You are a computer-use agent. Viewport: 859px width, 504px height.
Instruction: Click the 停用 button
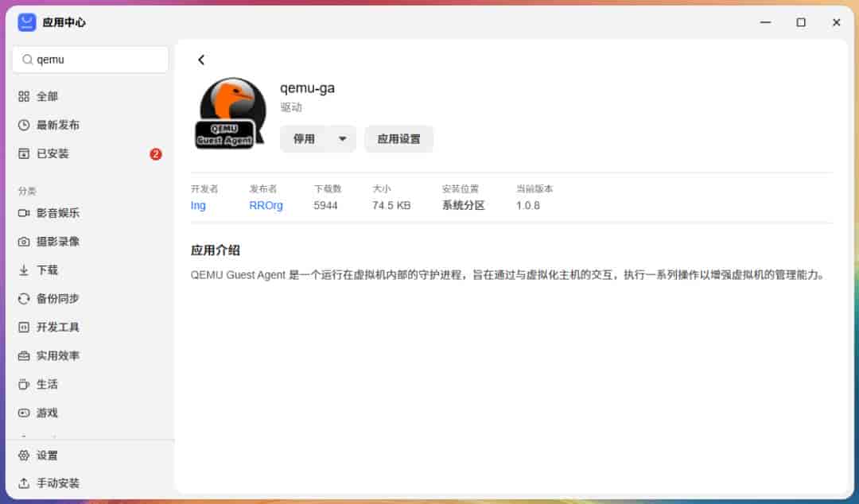coord(304,138)
